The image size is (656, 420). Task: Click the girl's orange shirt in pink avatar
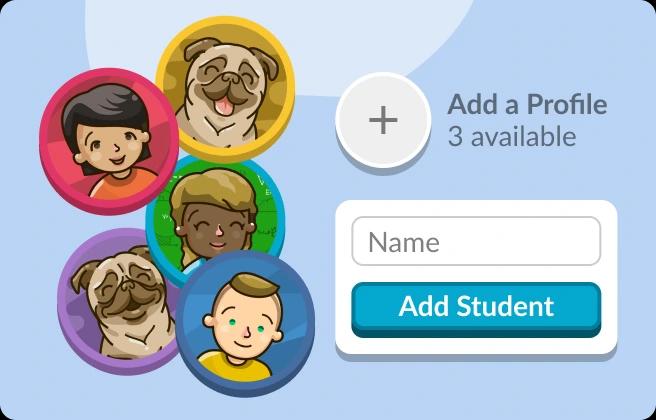pyautogui.click(x=124, y=184)
